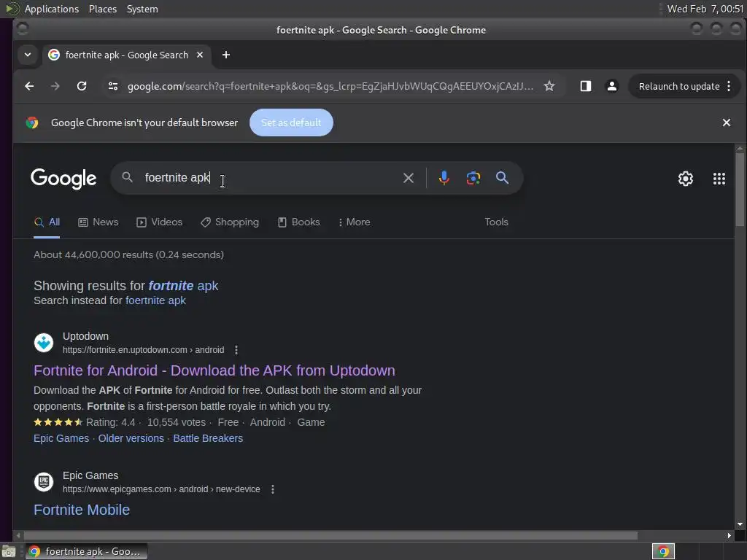747x560 pixels.
Task: Open a new tab with plus button
Action: 226,55
